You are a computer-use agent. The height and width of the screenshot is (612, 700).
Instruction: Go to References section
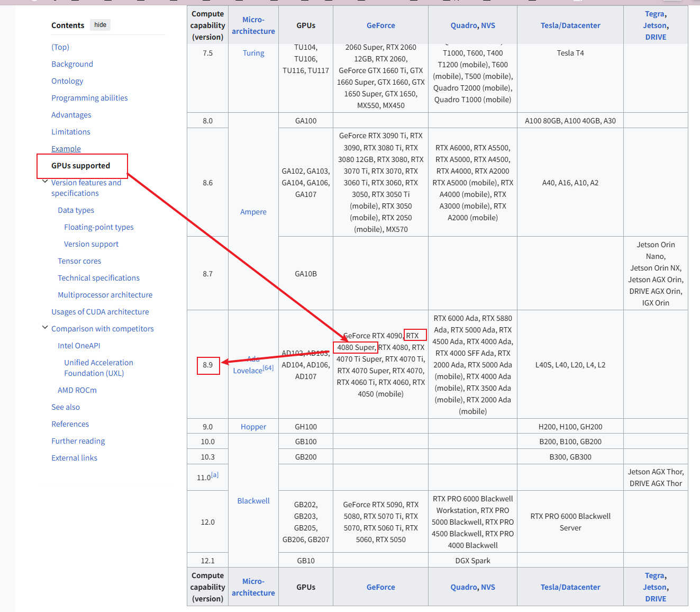70,424
